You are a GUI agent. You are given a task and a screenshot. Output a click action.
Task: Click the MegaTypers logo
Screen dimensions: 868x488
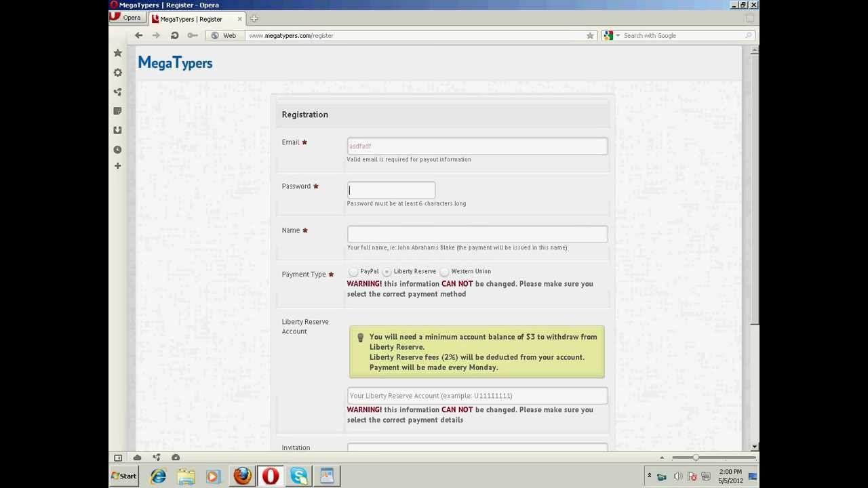tap(175, 63)
